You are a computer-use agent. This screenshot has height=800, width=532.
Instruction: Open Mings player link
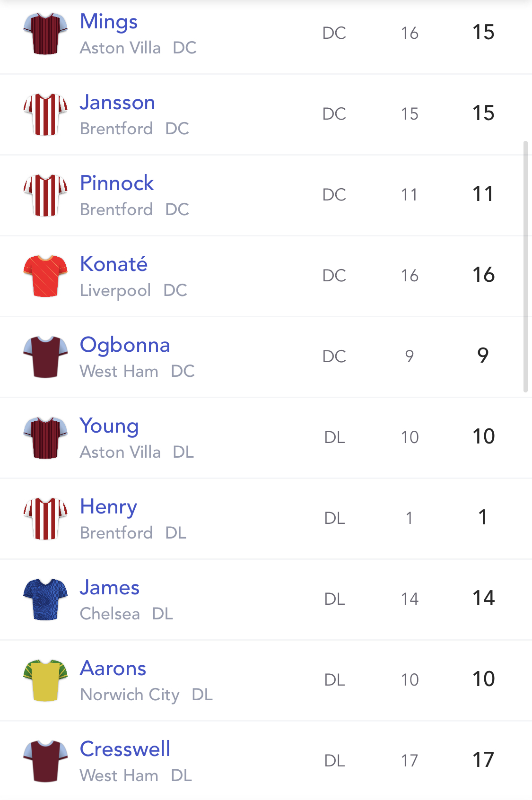[109, 22]
